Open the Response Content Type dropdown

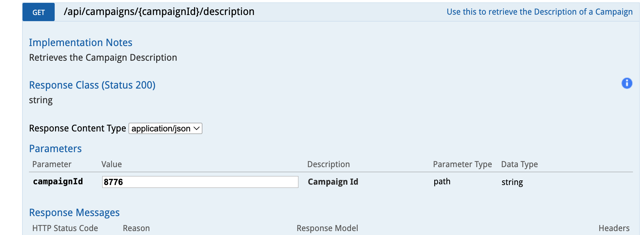tap(165, 129)
